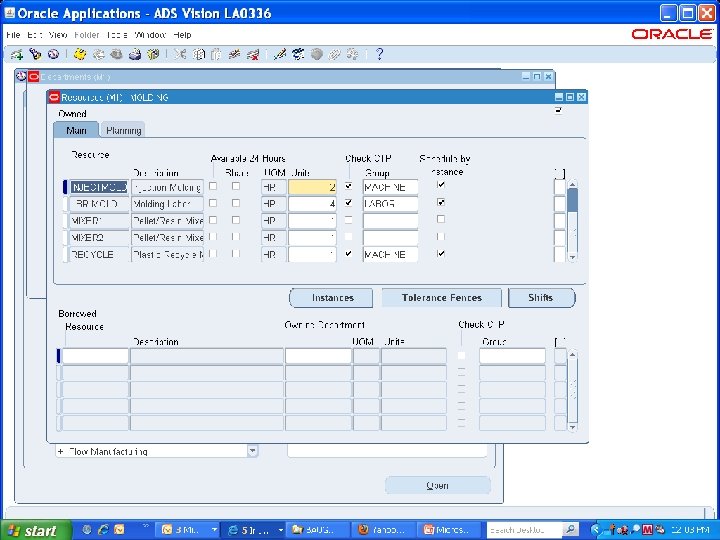Click the Find flashlight toolbar icon
This screenshot has height=540, width=720.
35,55
